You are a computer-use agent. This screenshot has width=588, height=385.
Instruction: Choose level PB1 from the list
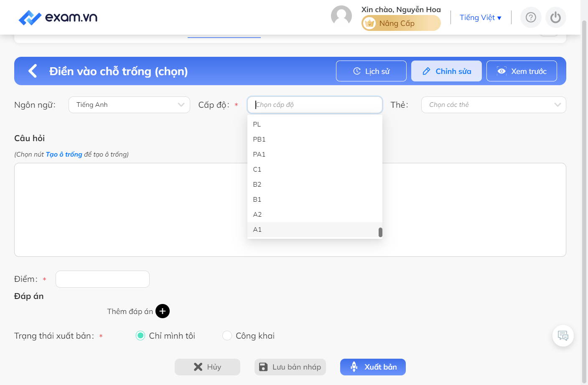(x=315, y=139)
